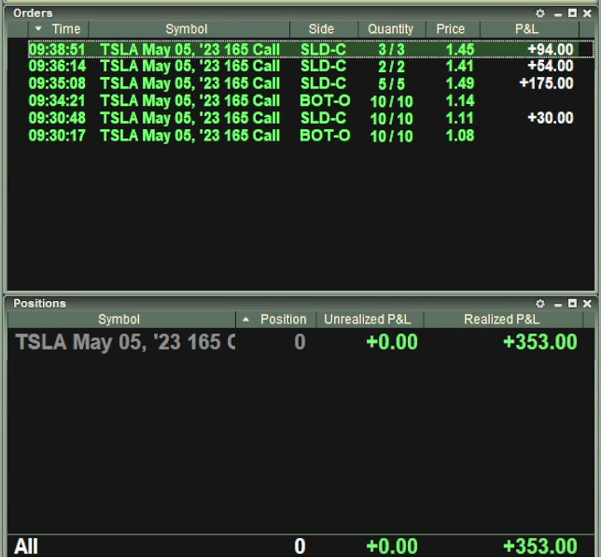Image resolution: width=601 pixels, height=557 pixels.
Task: Sort Positions by Position column header
Action: click(x=276, y=319)
